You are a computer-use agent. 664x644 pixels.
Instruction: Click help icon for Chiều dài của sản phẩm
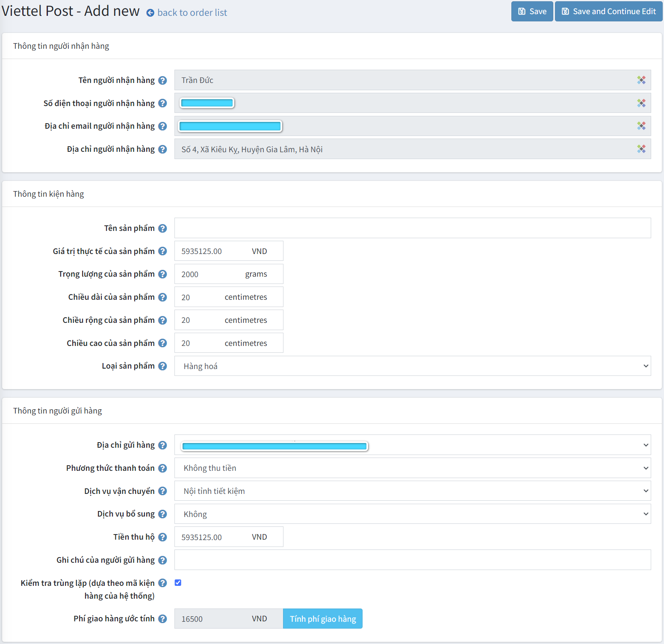tap(162, 297)
